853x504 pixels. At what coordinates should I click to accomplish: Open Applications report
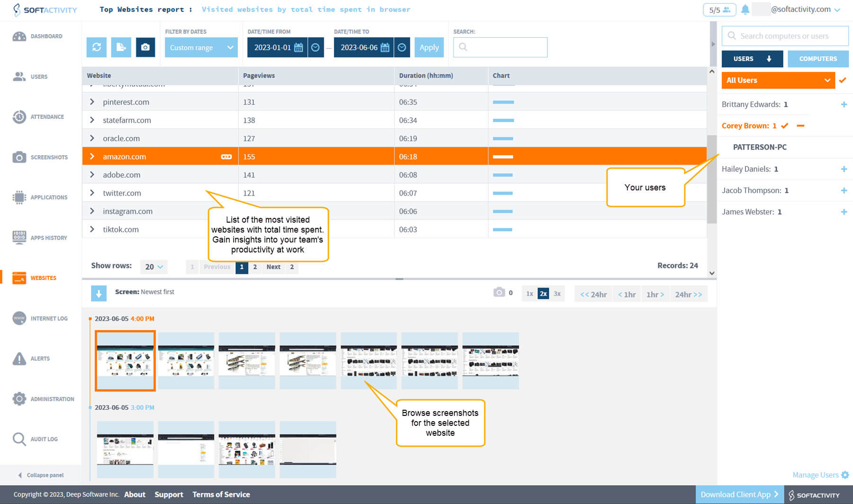(40, 198)
